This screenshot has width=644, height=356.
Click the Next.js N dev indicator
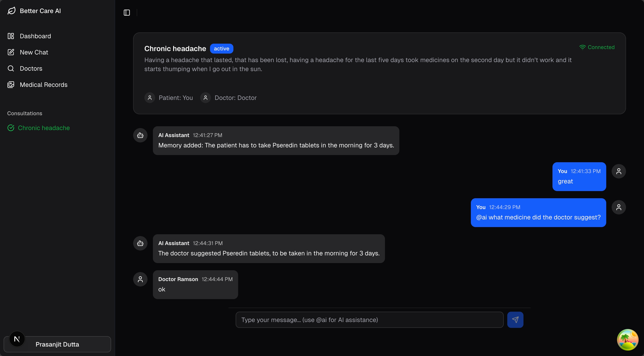pos(17,339)
